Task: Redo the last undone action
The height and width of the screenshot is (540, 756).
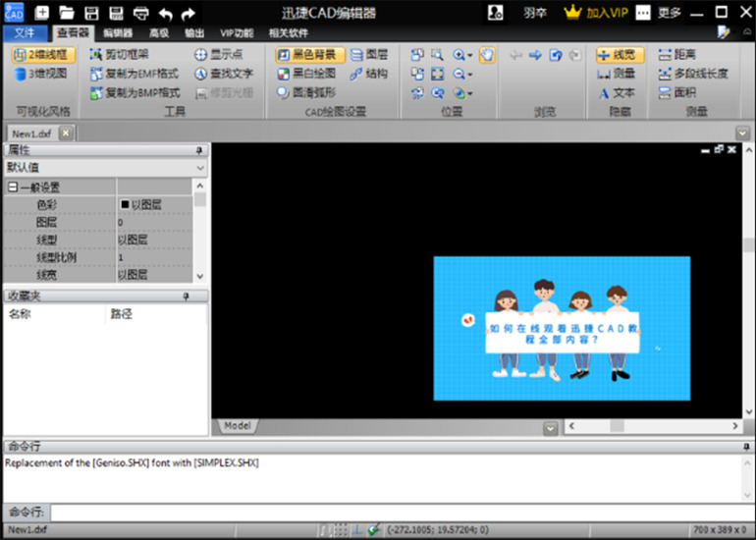Action: [x=189, y=14]
